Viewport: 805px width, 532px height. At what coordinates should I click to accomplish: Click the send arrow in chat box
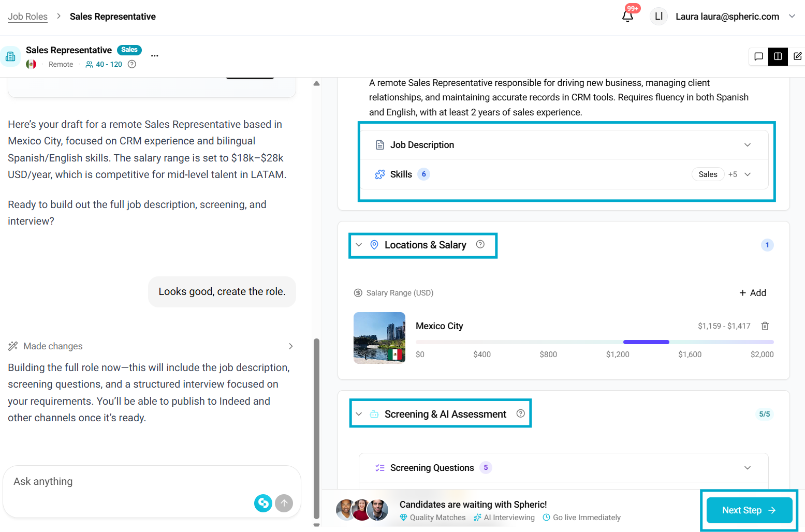[284, 503]
